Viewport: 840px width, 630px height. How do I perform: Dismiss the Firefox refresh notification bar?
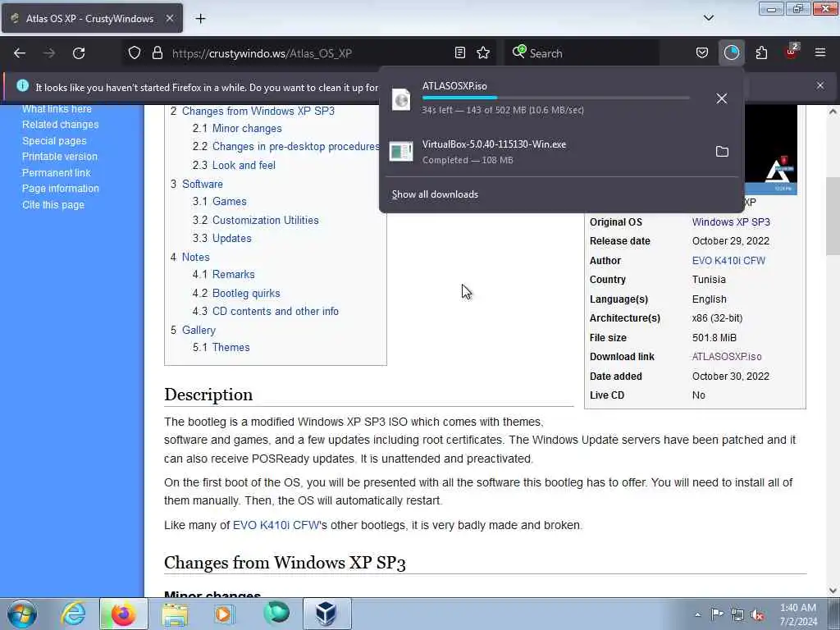point(820,85)
